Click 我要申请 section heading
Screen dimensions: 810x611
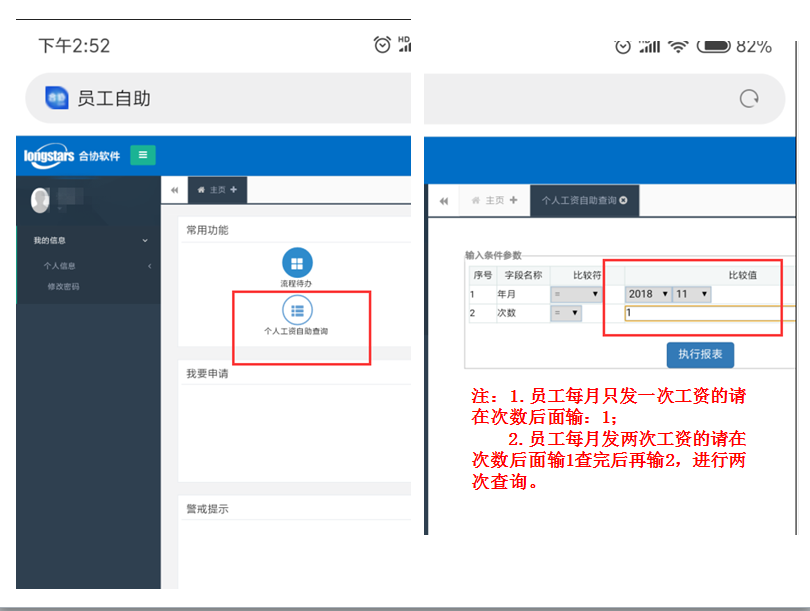point(208,373)
